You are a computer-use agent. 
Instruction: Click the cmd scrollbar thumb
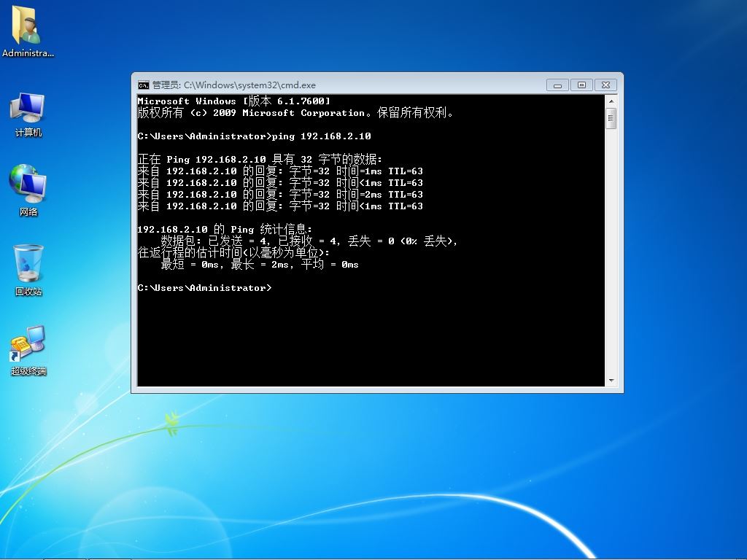pyautogui.click(x=611, y=119)
